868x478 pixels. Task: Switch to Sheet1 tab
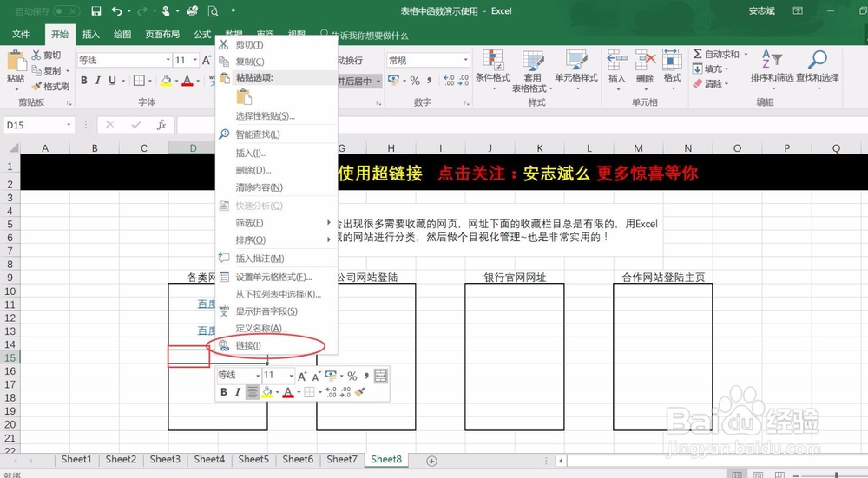(76, 459)
